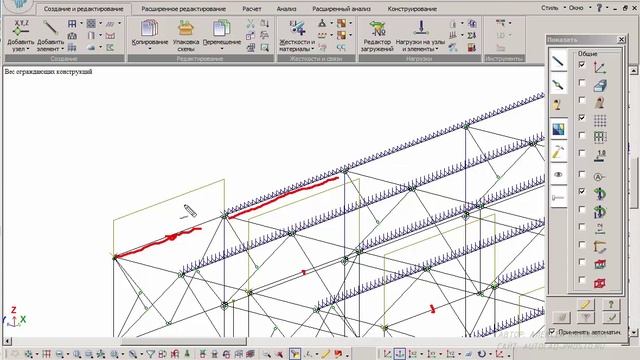Viewport: 640px width, 360px height.
Task: Select the nodes tab icon in Показать panel
Action: click(558, 84)
